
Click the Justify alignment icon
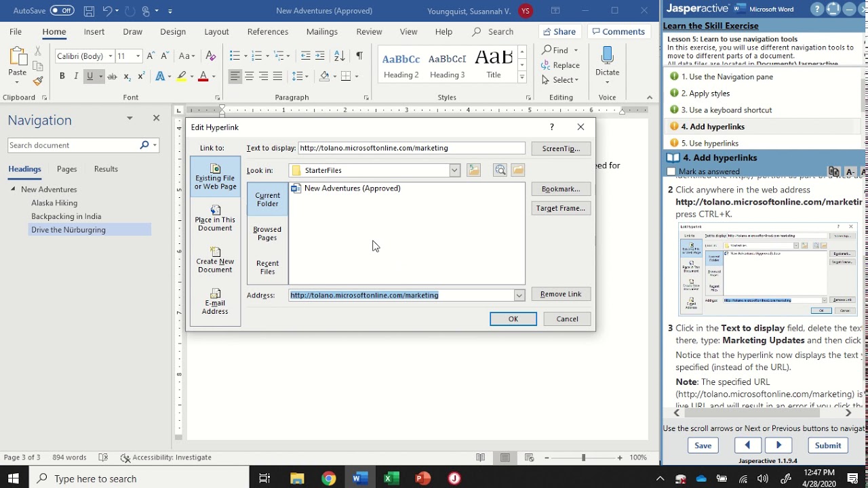277,77
